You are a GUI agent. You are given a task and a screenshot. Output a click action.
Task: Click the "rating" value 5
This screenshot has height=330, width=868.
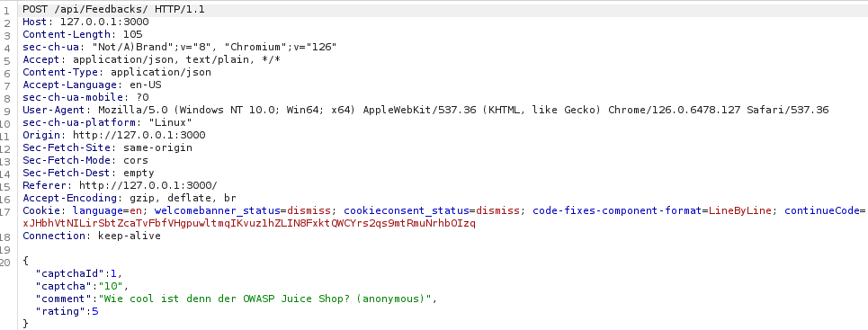click(95, 312)
